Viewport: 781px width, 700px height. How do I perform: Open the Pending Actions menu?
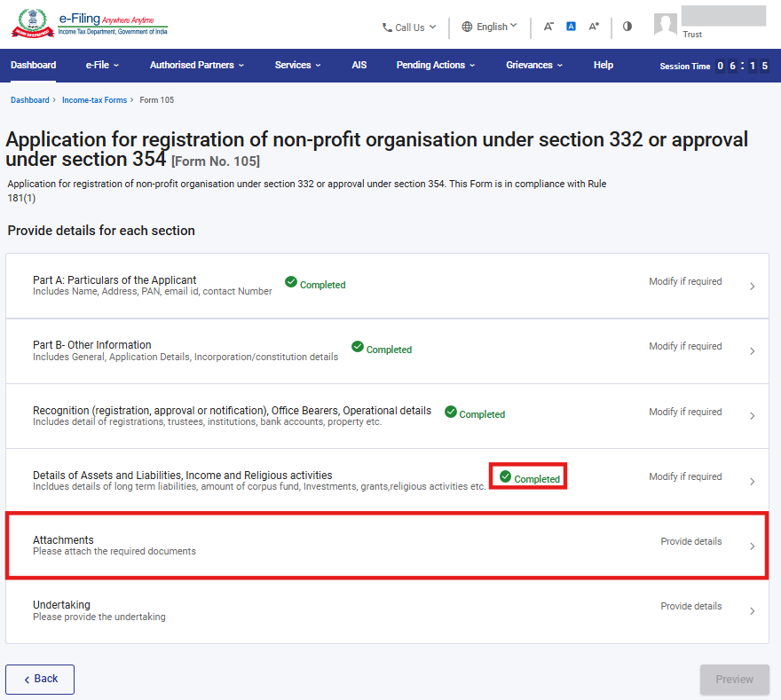435,65
